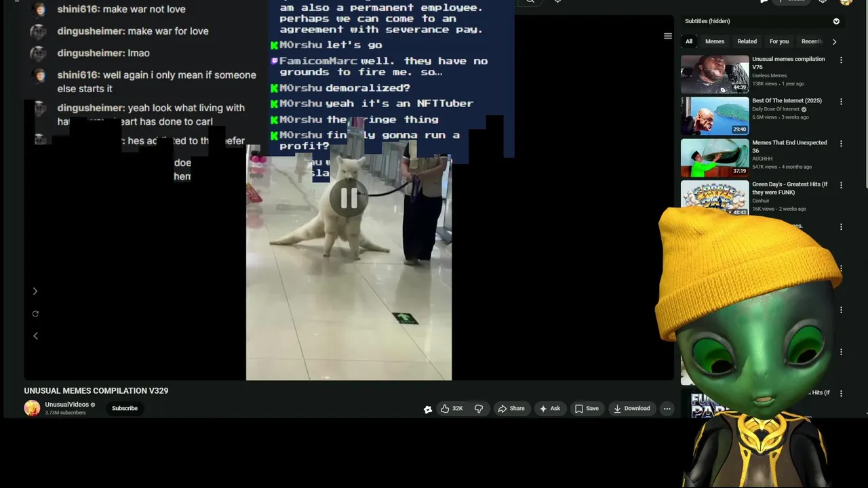Click the search magnifier icon in top bar

pyautogui.click(x=530, y=1)
